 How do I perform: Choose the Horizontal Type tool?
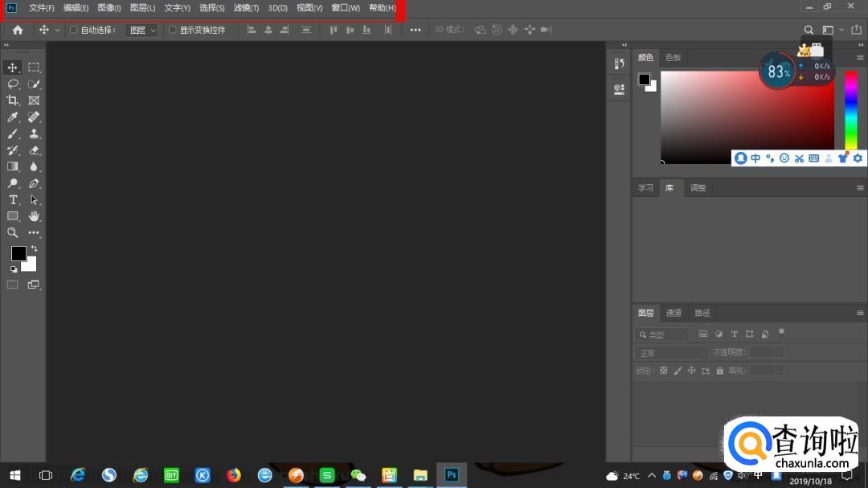pyautogui.click(x=13, y=199)
